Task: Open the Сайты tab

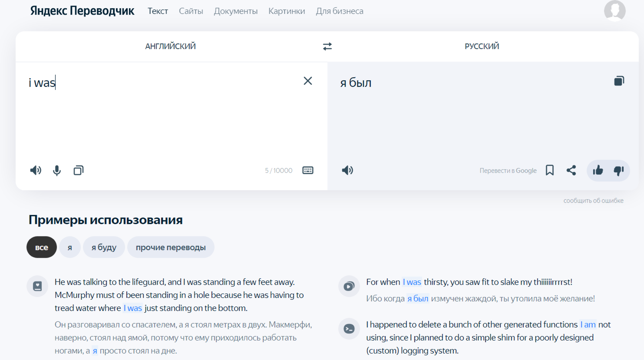Action: point(191,11)
